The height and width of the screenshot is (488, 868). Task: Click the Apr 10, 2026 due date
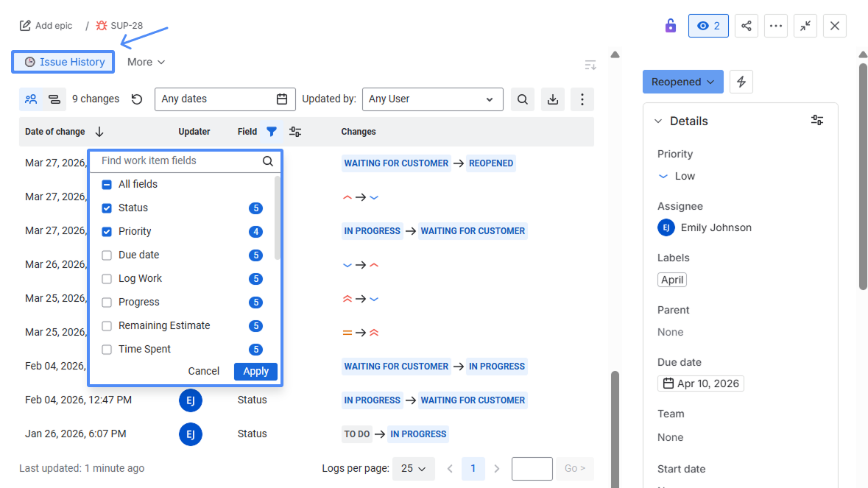(701, 383)
